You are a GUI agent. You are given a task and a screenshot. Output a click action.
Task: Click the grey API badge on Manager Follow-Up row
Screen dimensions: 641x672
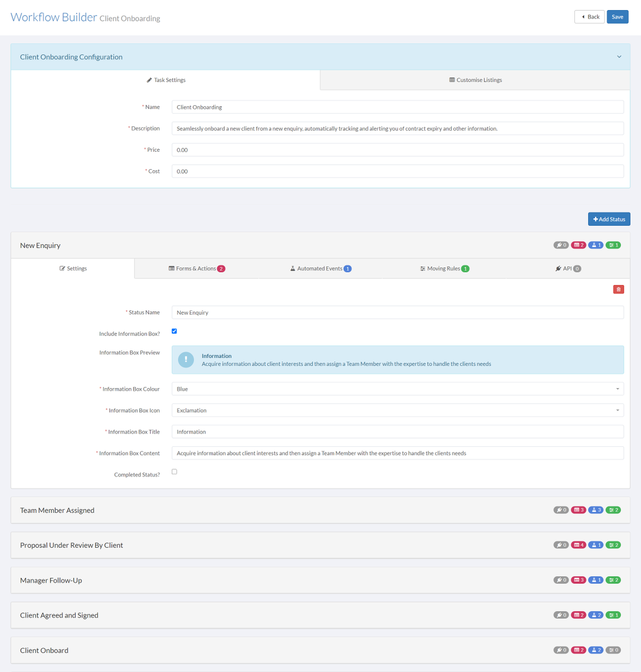click(561, 580)
